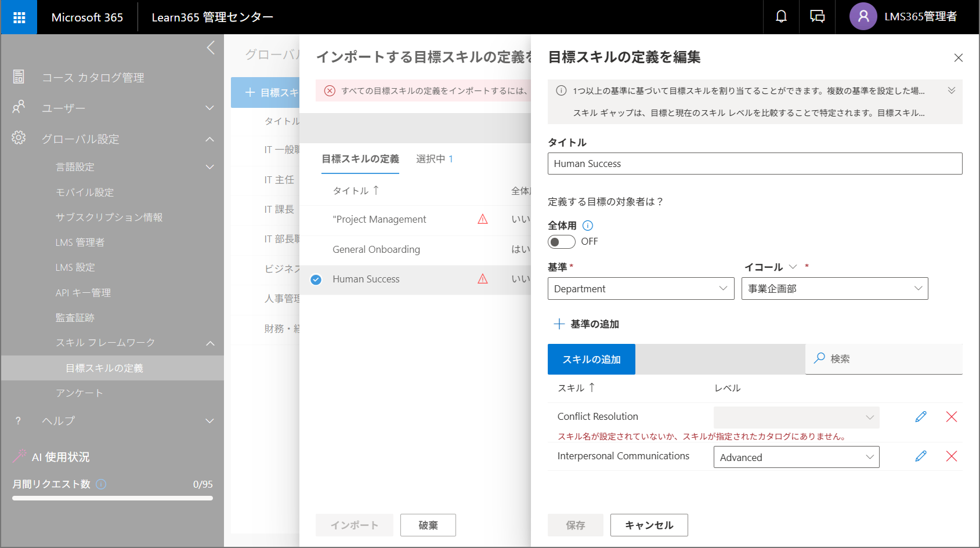The width and height of the screenshot is (980, 548).
Task: Click the warning triangle beside Human Success
Action: coord(483,279)
